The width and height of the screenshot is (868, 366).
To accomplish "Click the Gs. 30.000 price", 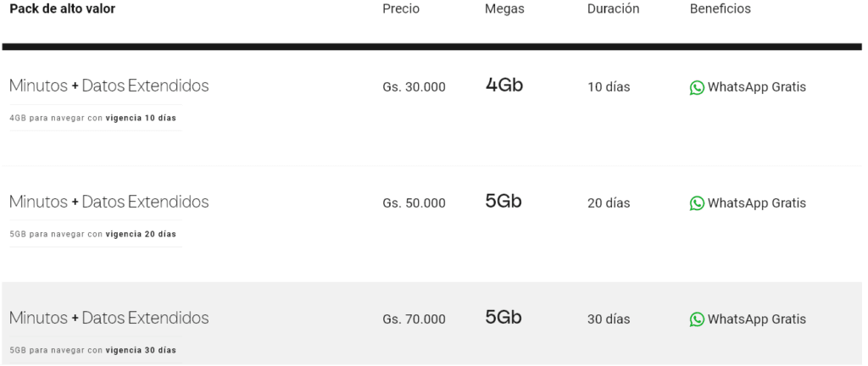I will (414, 87).
